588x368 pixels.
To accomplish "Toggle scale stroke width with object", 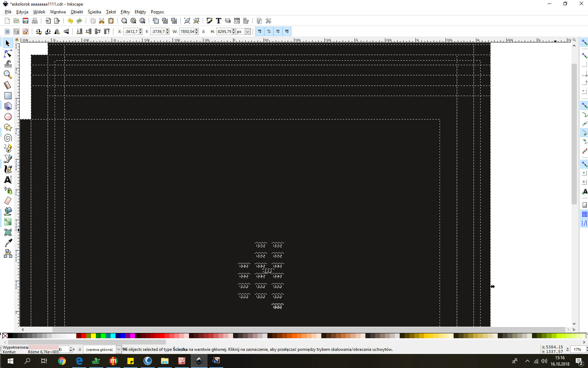I will 259,32.
